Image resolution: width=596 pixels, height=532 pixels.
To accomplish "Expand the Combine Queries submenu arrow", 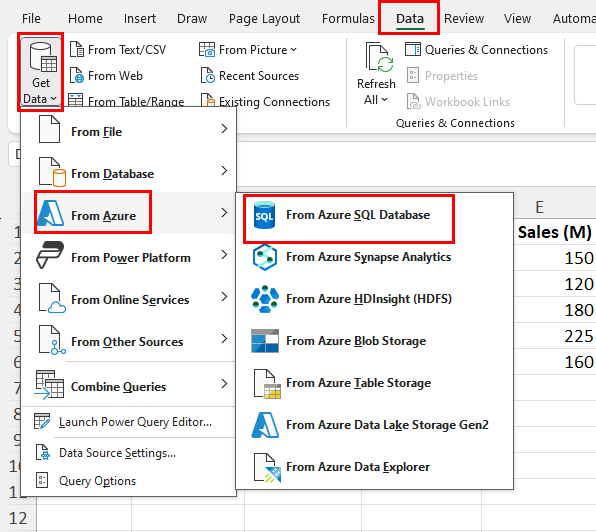I will pyautogui.click(x=224, y=384).
